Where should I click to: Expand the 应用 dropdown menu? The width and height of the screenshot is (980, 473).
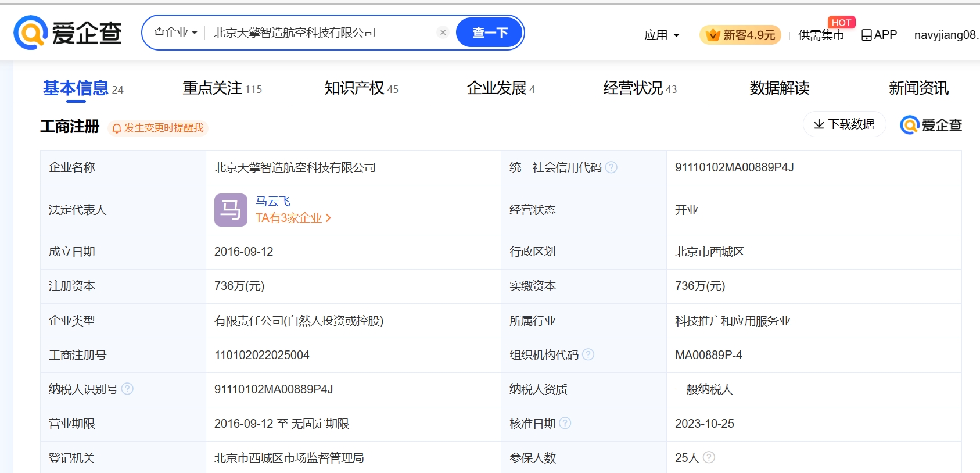point(662,35)
